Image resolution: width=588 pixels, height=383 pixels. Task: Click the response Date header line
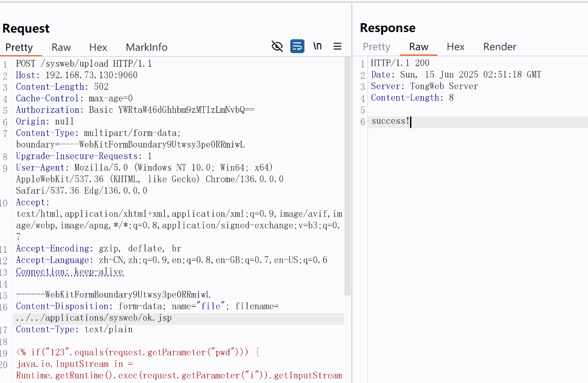456,75
